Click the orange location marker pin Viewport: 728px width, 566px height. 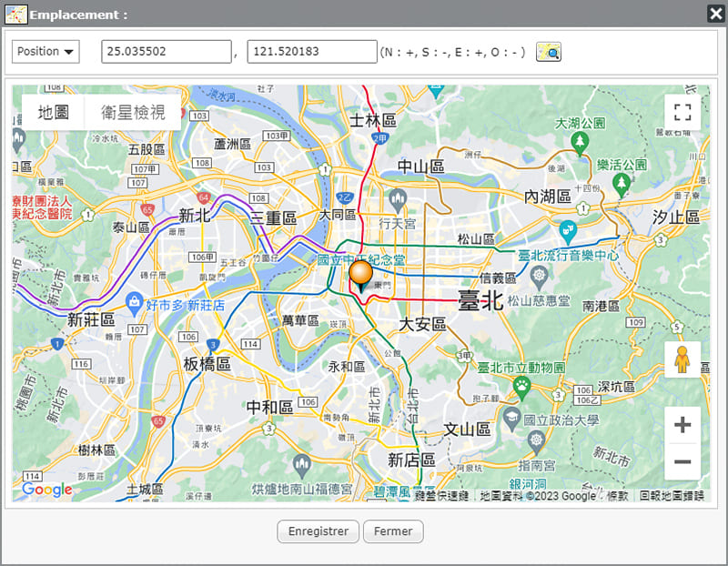[x=360, y=275]
